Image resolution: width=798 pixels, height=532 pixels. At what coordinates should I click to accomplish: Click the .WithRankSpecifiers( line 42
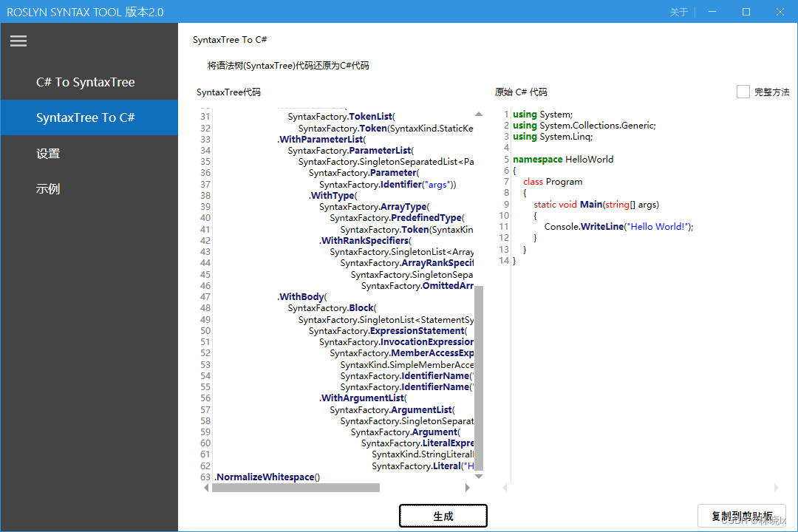366,240
